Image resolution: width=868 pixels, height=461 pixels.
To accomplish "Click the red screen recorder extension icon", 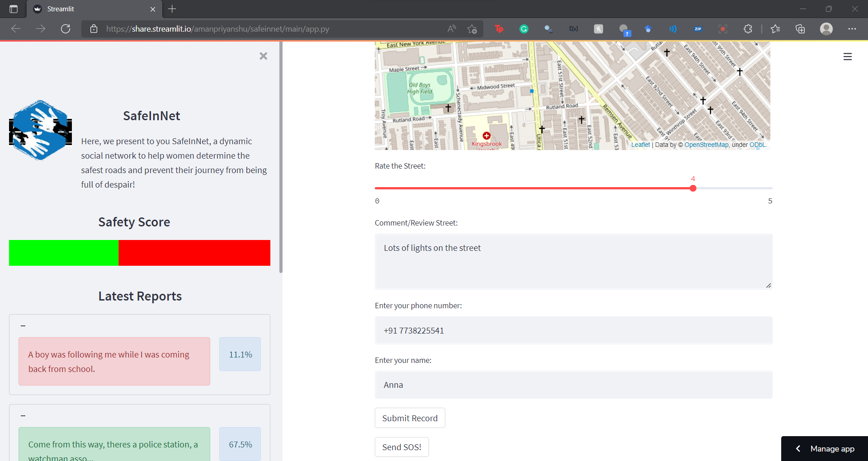I will tap(723, 29).
